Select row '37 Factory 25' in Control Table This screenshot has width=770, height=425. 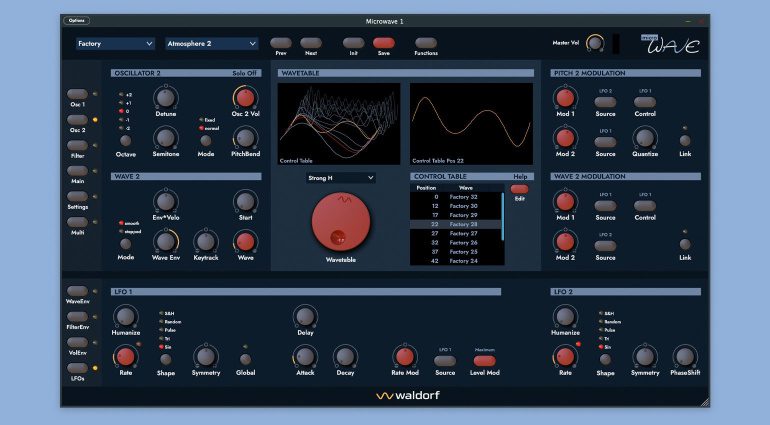455,252
